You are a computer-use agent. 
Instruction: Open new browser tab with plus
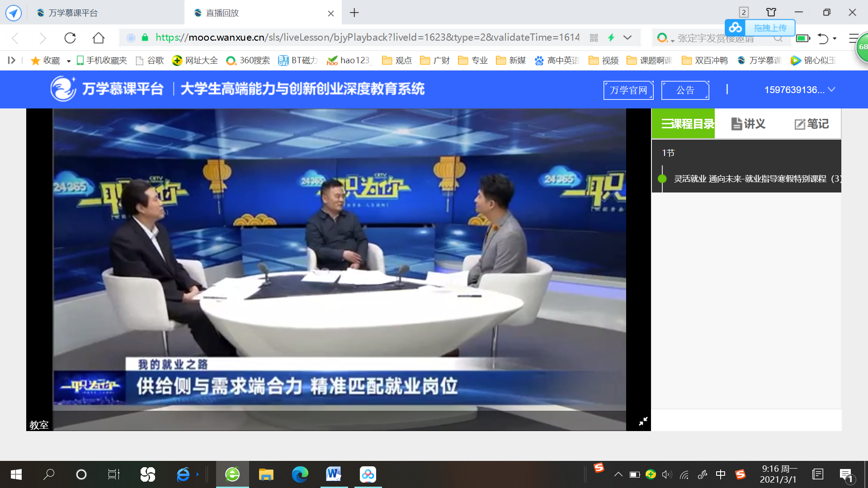[354, 13]
